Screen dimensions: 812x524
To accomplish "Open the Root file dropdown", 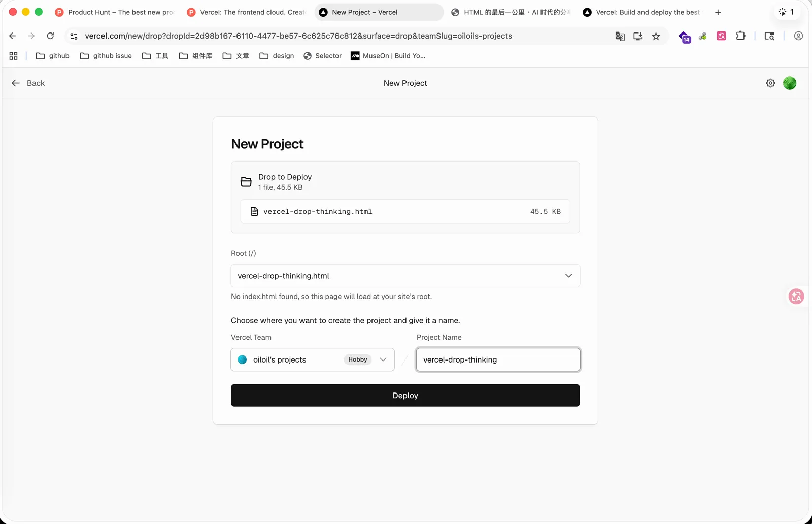I will (405, 276).
